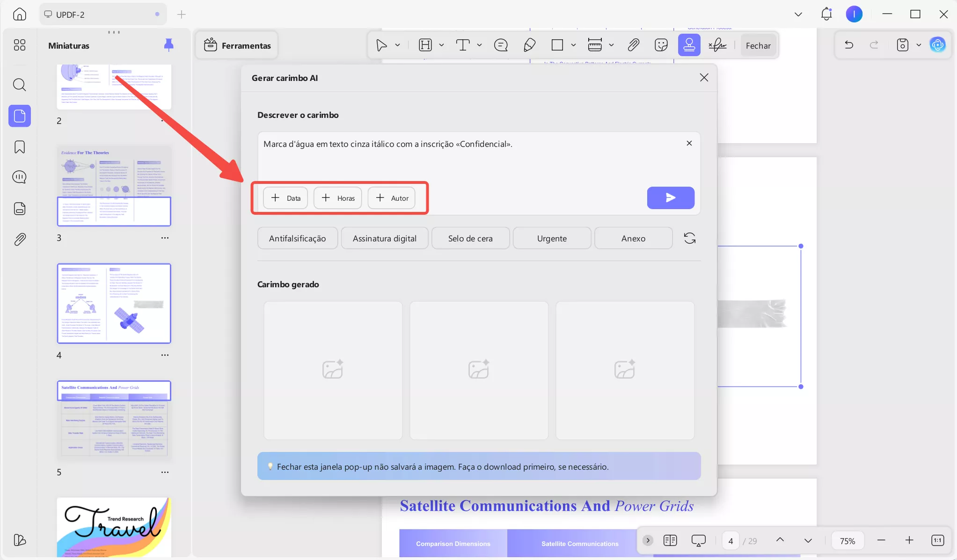
Task: Open search in the left sidebar
Action: tap(19, 85)
